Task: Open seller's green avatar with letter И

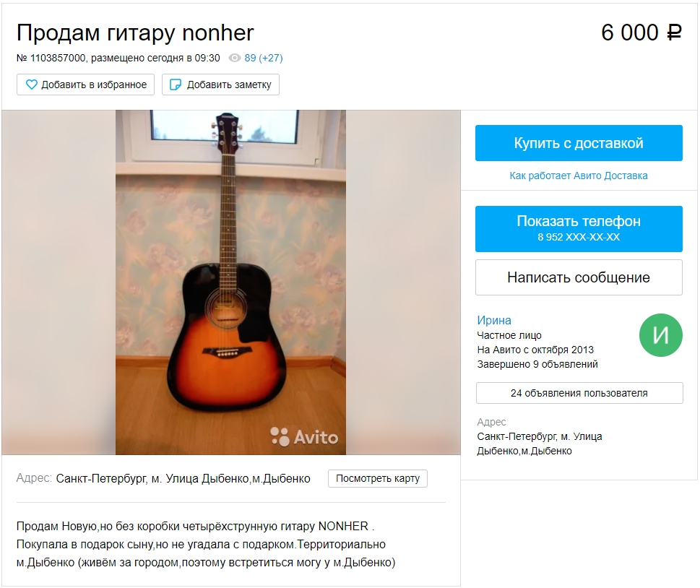Action: (660, 335)
